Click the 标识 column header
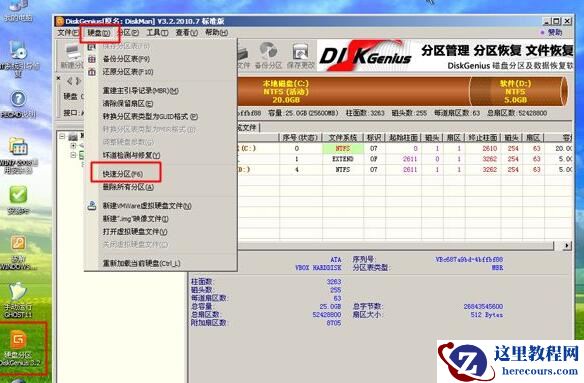Viewport: 584px width, 383px height. click(x=374, y=138)
